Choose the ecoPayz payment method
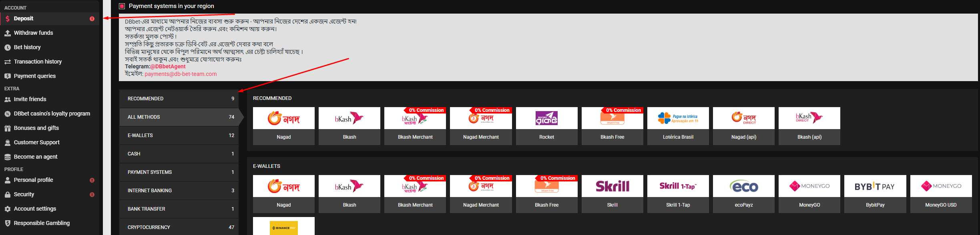Screen dimensions: 980x235 pos(744,194)
